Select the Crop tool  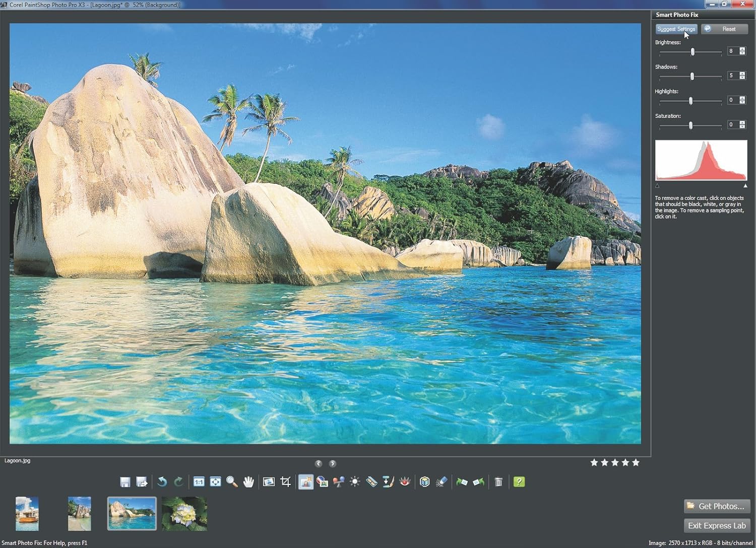286,482
